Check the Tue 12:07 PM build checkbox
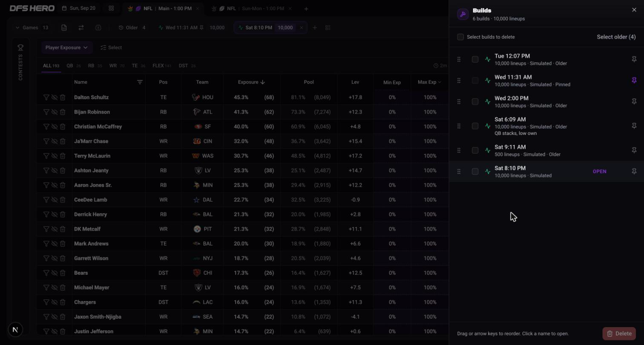This screenshot has height=345, width=644. coord(475,60)
